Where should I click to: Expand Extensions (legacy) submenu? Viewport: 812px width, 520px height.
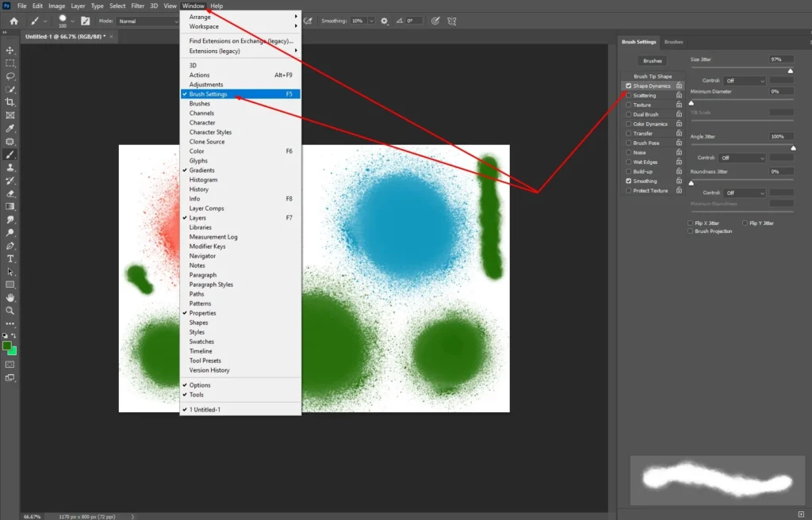coord(240,51)
